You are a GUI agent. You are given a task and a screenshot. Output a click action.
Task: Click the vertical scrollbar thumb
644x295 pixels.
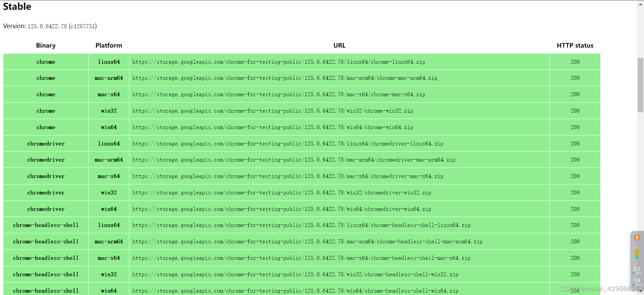[x=640, y=85]
